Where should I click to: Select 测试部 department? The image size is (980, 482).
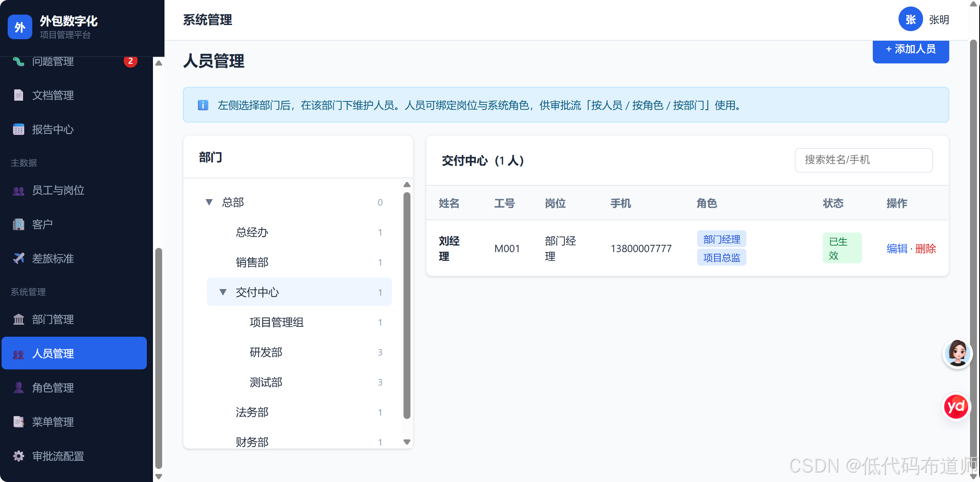(x=306, y=382)
